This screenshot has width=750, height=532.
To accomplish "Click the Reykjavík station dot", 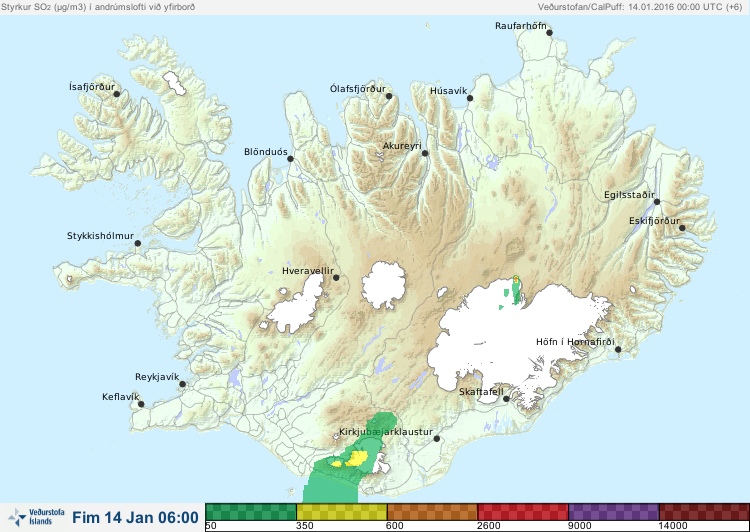I will click(183, 384).
